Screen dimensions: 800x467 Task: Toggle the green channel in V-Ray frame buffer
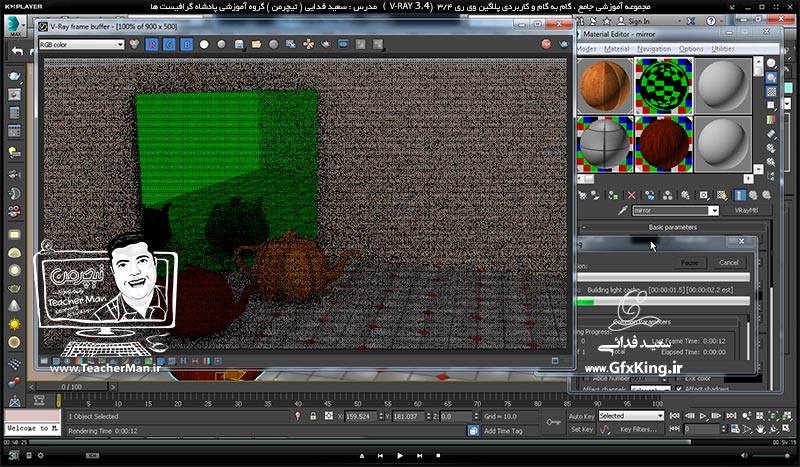(169, 45)
